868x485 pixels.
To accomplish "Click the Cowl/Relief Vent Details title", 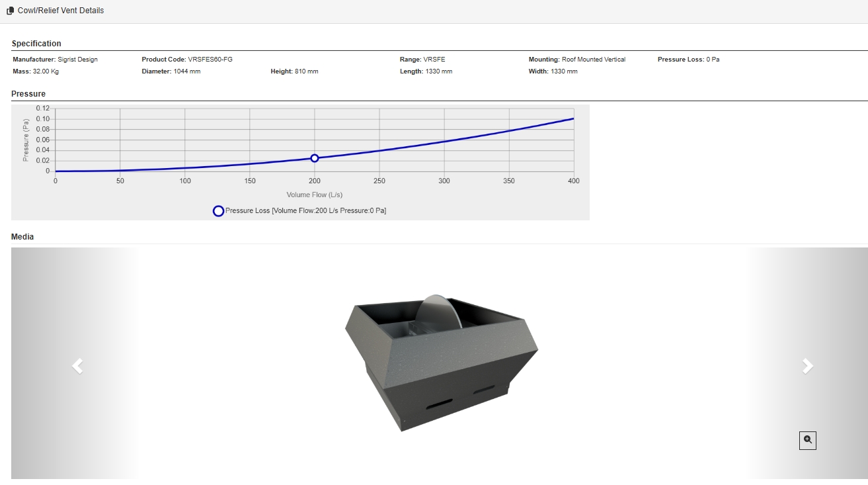I will tap(61, 11).
